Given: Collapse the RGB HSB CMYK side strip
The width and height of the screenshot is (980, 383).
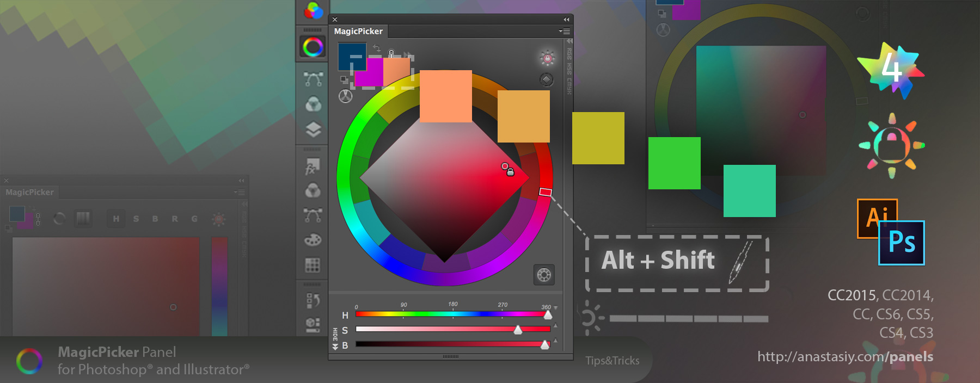Looking at the screenshot, I should (x=569, y=41).
